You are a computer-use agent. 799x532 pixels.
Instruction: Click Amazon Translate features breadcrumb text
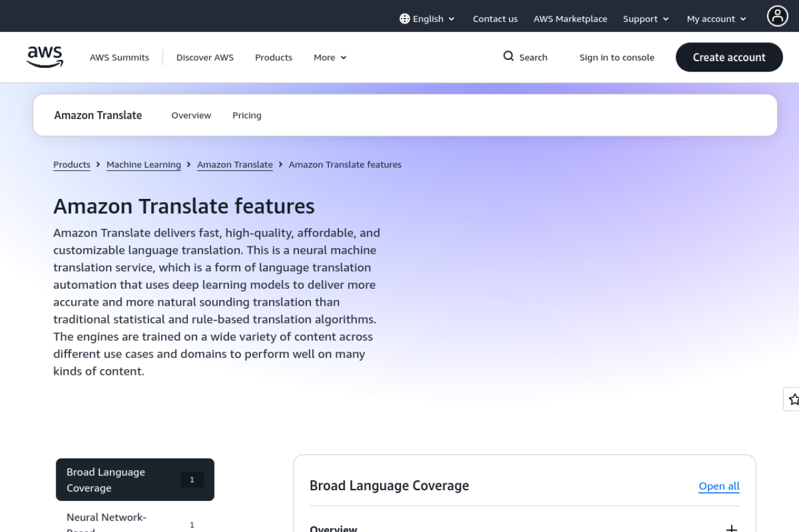coord(345,165)
